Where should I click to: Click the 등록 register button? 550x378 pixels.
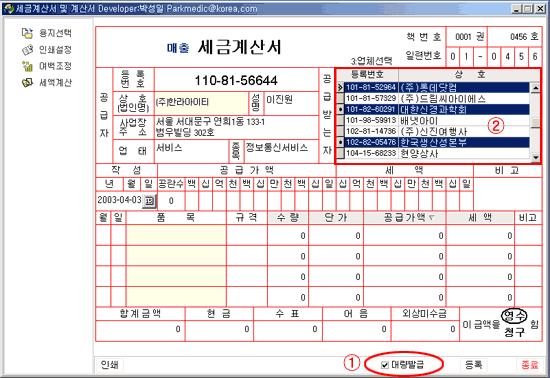click(474, 365)
